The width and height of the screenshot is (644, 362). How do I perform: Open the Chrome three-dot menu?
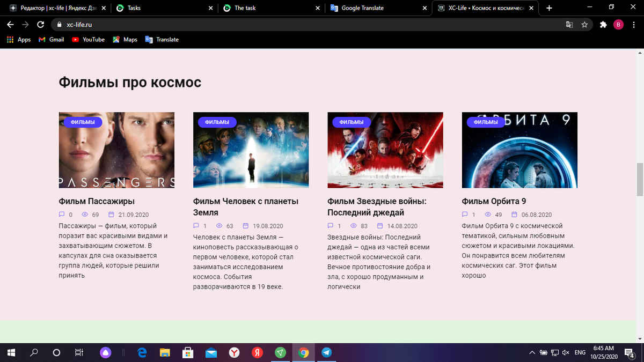pyautogui.click(x=633, y=25)
